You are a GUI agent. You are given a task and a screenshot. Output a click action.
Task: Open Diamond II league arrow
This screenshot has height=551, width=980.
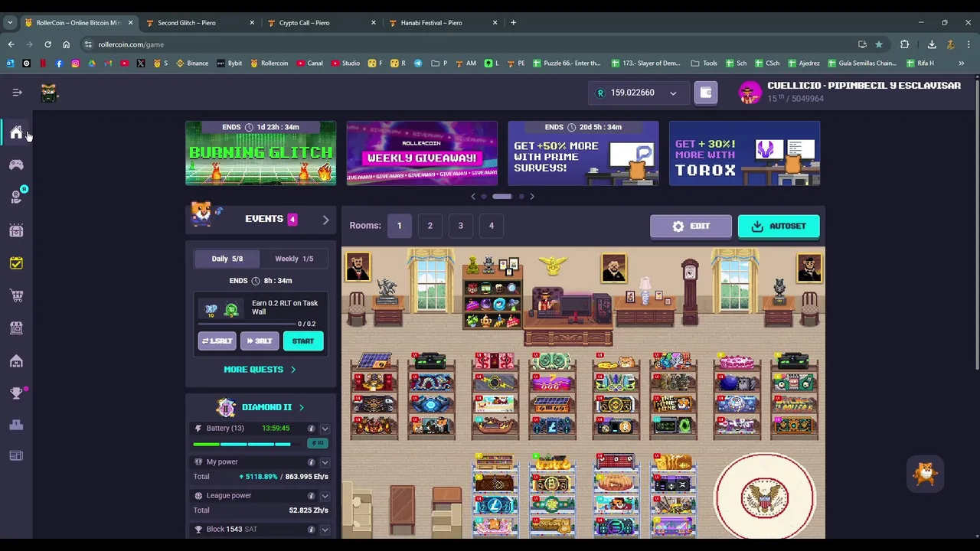tap(301, 407)
